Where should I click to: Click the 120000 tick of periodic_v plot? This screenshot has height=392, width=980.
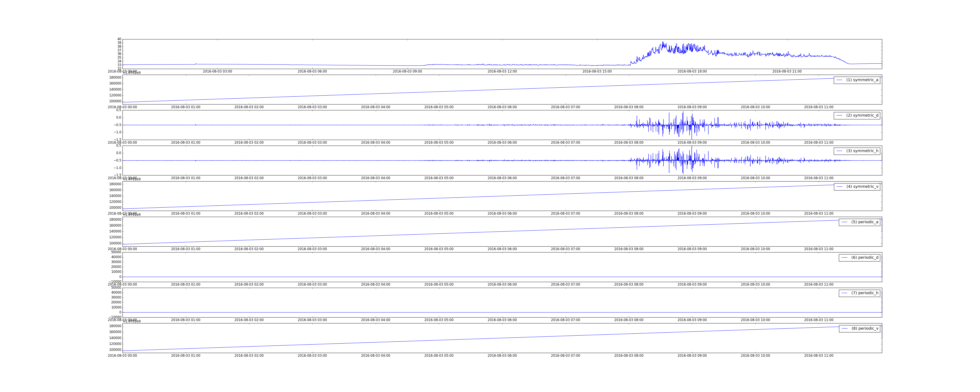click(x=115, y=344)
